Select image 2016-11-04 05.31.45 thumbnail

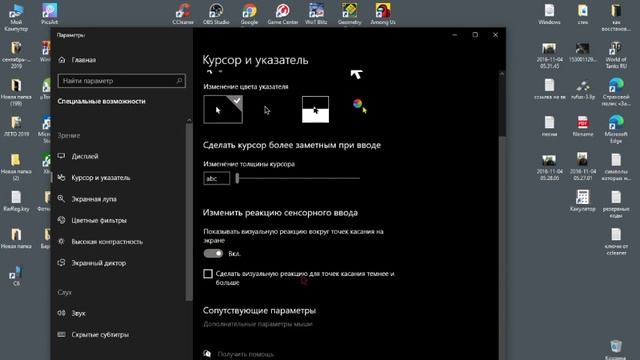(549, 55)
